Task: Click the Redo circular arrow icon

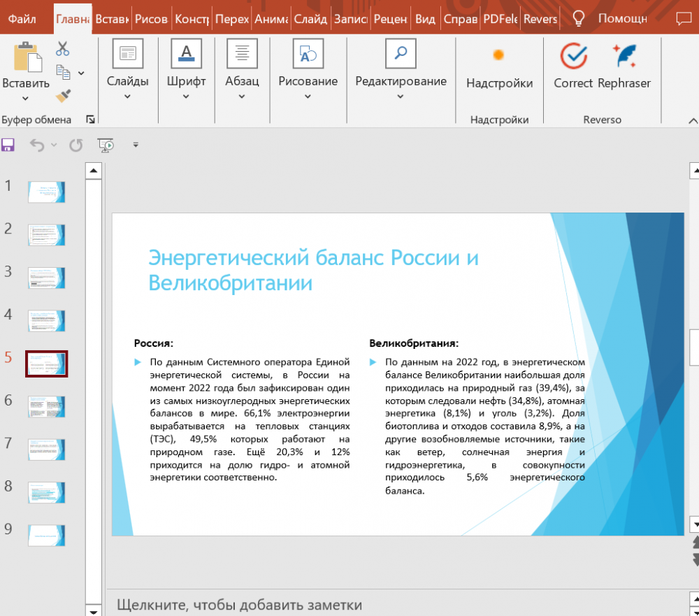Action: (75, 145)
